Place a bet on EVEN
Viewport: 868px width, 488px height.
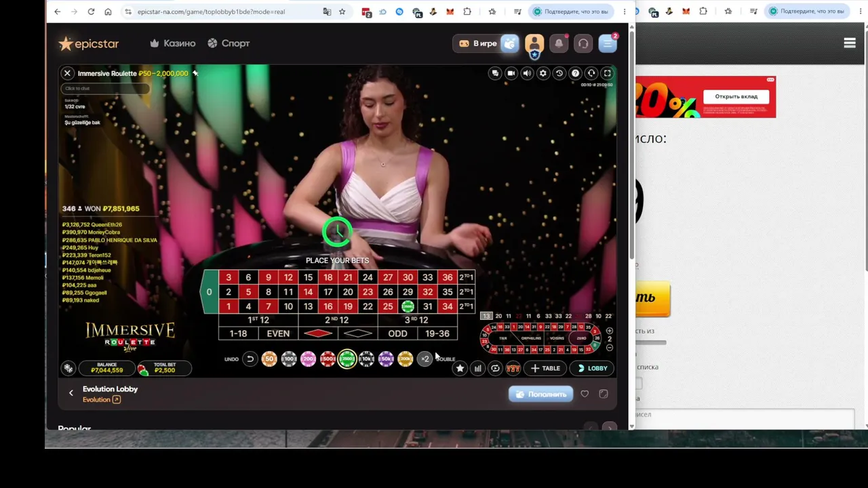[x=278, y=333]
